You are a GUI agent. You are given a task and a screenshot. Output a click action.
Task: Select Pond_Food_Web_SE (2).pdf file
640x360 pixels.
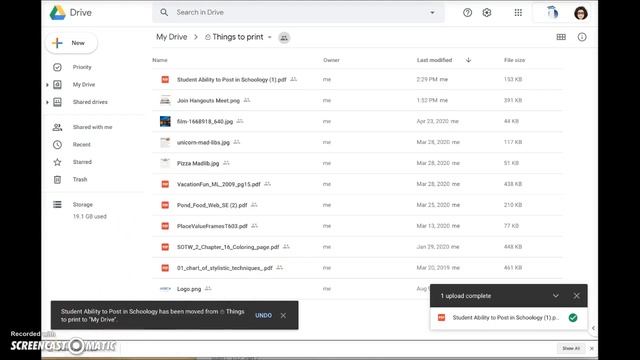pyautogui.click(x=358, y=205)
